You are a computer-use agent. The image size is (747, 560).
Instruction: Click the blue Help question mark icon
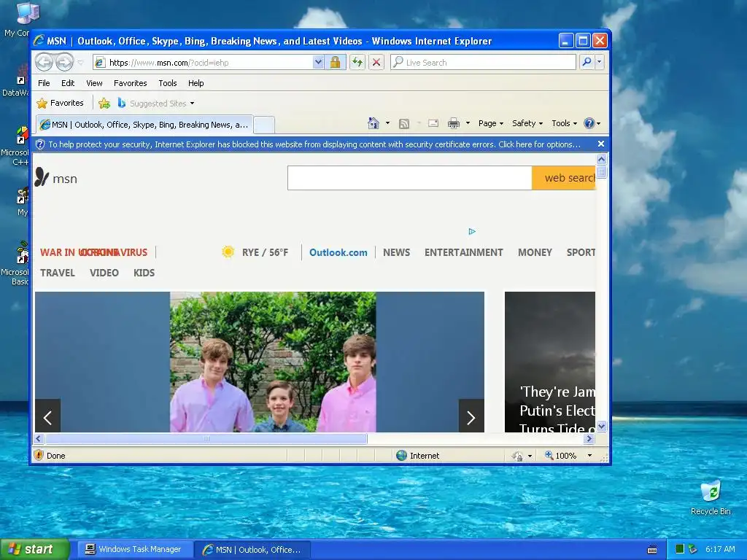(589, 123)
